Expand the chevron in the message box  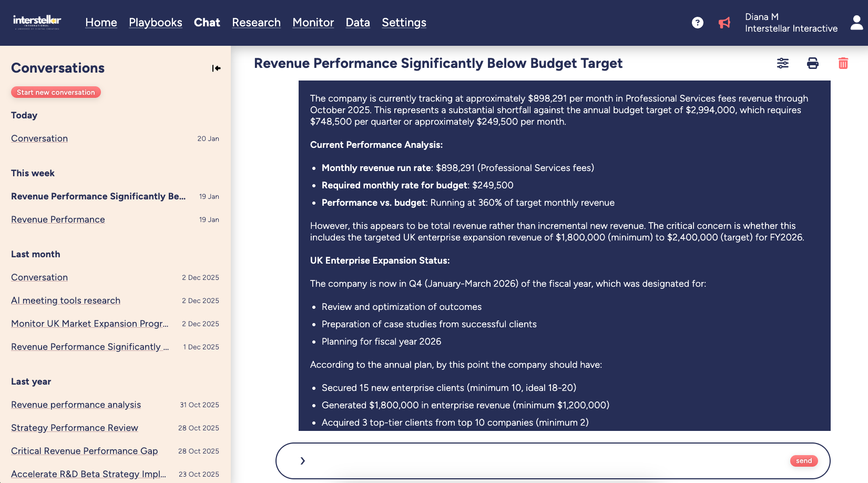302,461
